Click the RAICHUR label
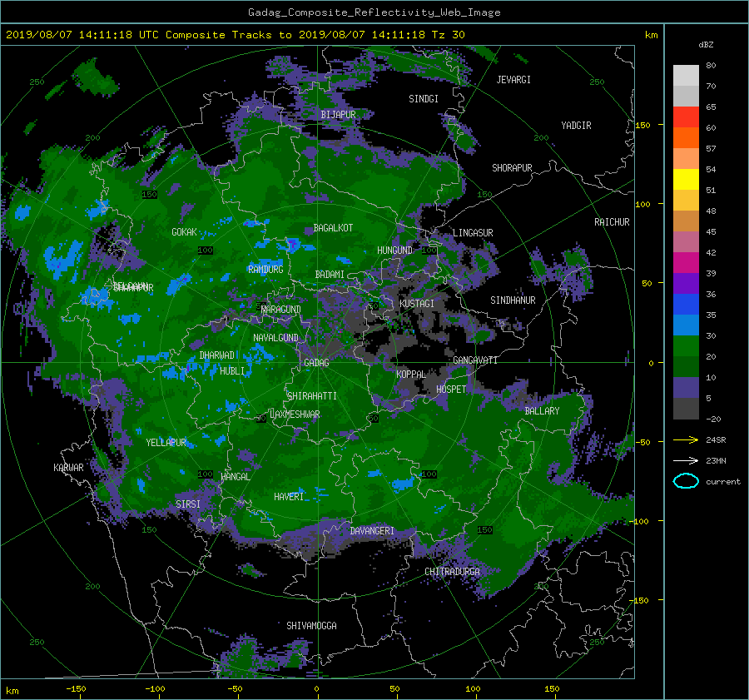 pyautogui.click(x=612, y=222)
